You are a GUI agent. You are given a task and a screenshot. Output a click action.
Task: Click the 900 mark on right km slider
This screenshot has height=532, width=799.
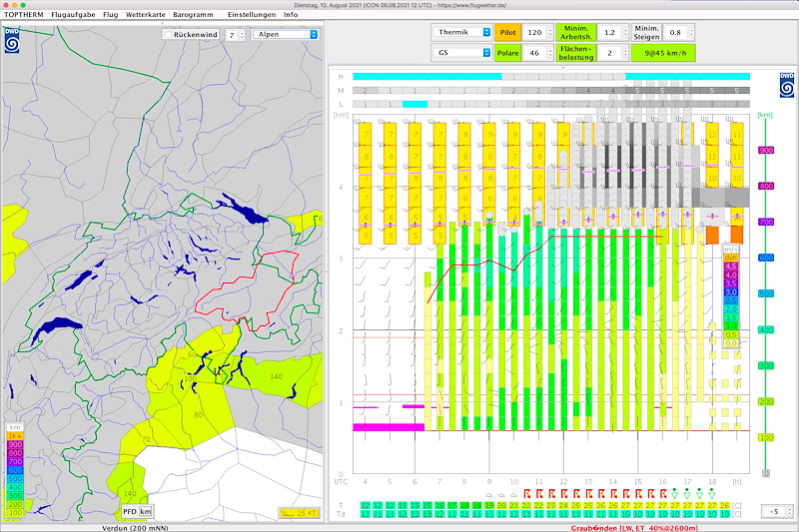(x=766, y=150)
